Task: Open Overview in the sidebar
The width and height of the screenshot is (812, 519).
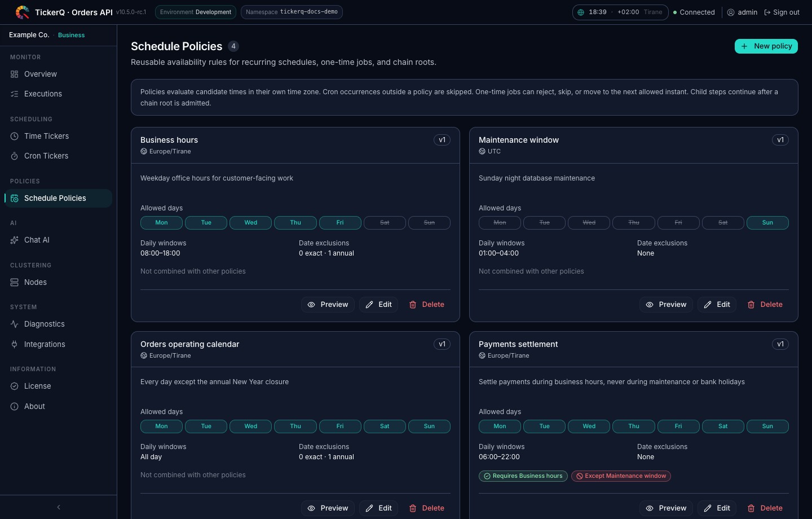Action: pos(59,74)
